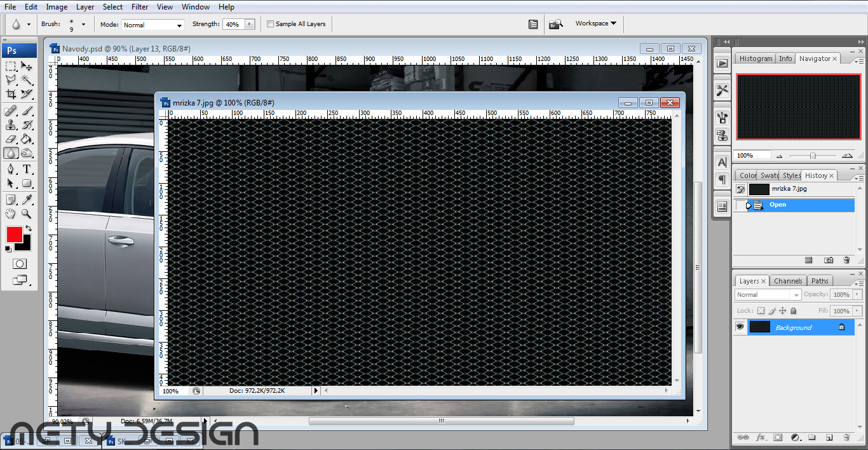Select the Eraser tool

(11, 139)
